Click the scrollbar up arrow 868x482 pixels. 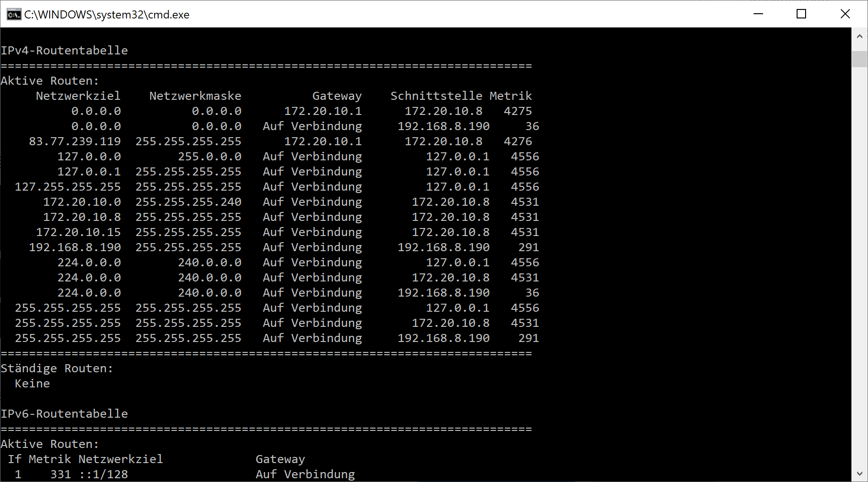(x=859, y=36)
